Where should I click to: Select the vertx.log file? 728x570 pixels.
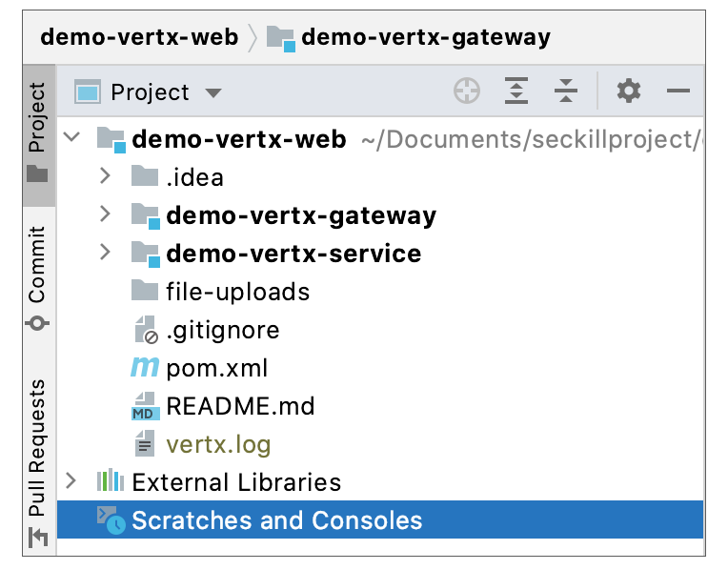[218, 444]
